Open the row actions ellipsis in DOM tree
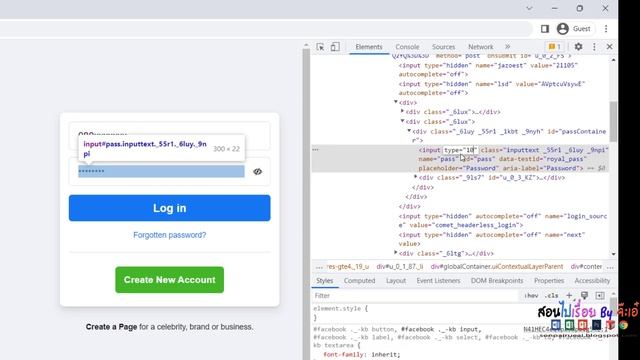 pos(316,150)
